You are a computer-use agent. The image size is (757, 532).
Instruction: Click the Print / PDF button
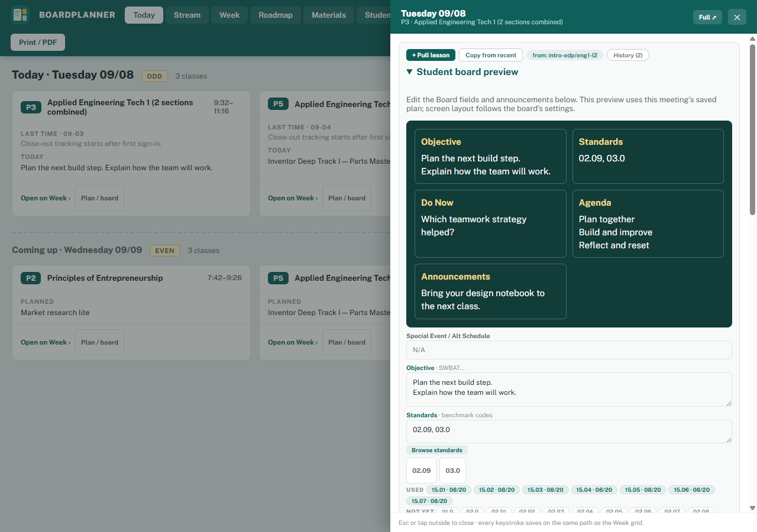click(38, 43)
